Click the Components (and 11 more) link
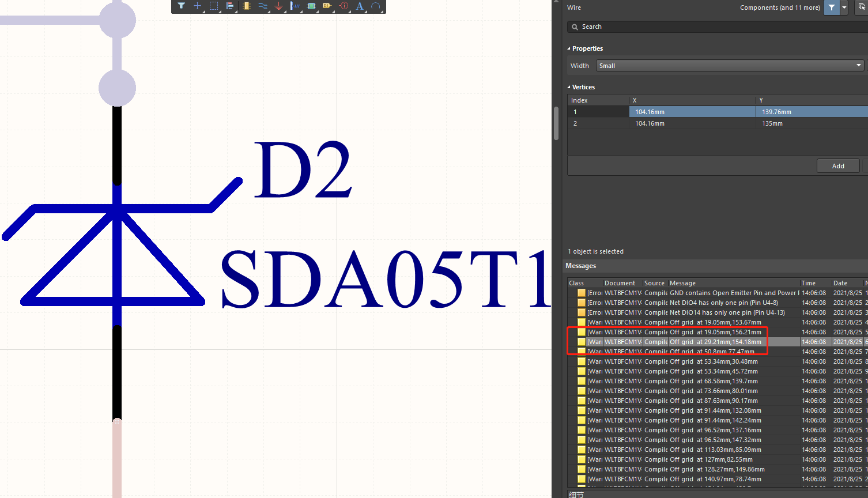Screen dimensions: 868x498 point(780,7)
